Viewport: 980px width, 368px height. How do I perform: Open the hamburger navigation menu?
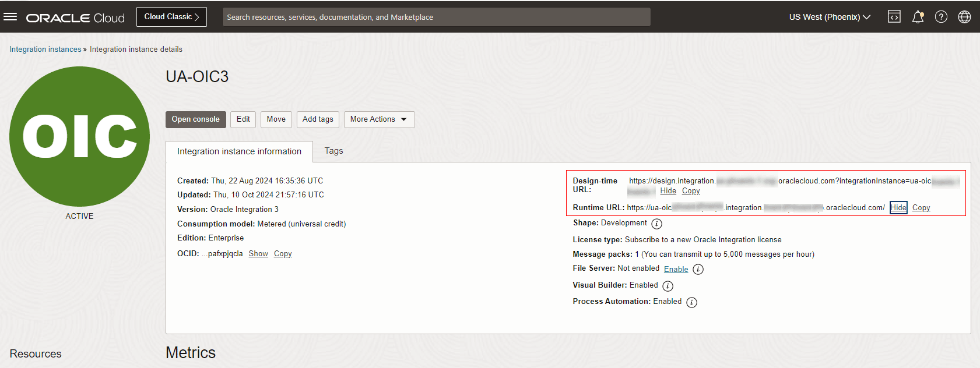(x=10, y=17)
